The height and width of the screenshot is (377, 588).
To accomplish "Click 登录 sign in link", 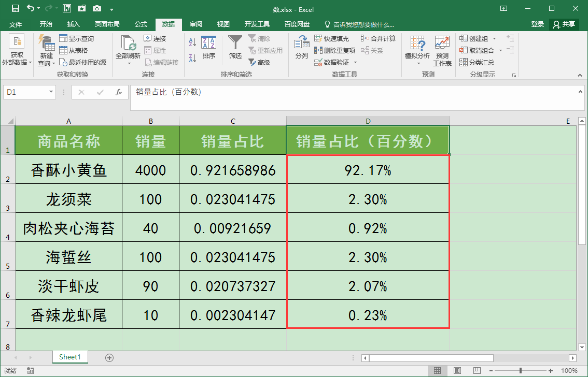I will pos(537,24).
